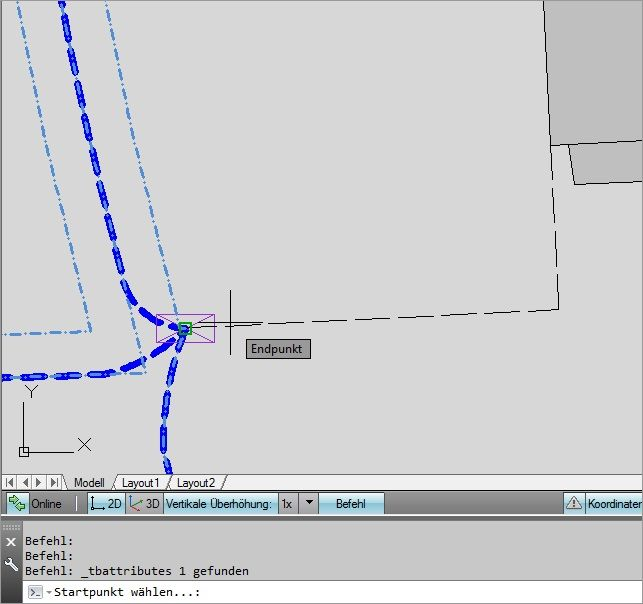Switch to the Modell tab
This screenshot has width=643, height=604.
coord(89,483)
